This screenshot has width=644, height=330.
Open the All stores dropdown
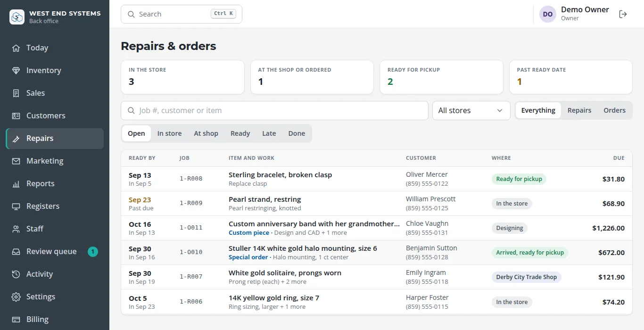(x=471, y=110)
